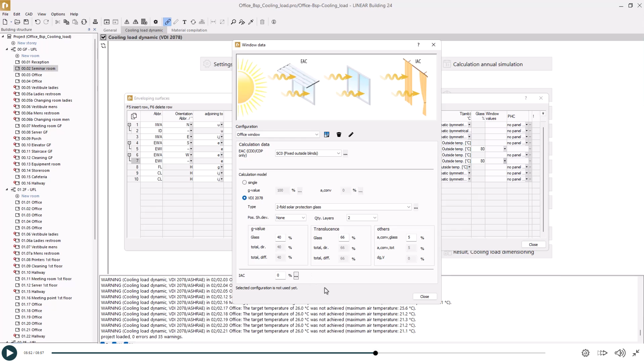Open the Qty. Layers dropdown
644x362 pixels.
[362, 218]
